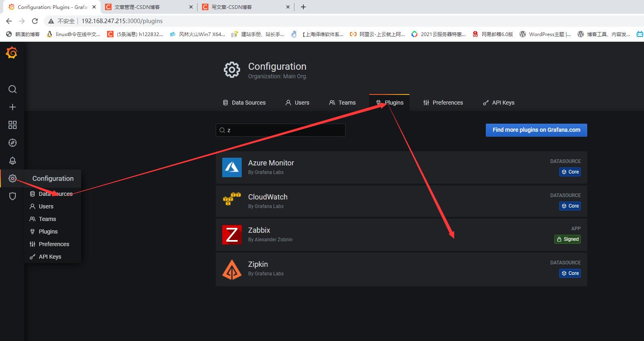Focus the plugin search field
Screen dimensions: 644x341
pyautogui.click(x=281, y=130)
